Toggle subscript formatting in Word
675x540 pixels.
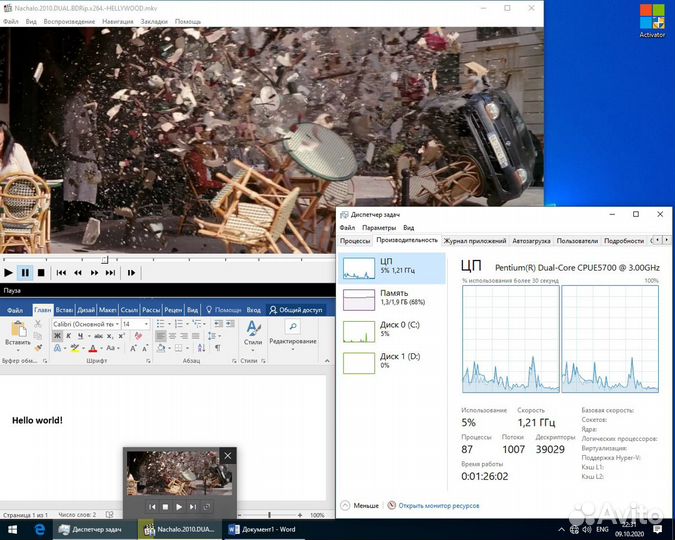point(110,335)
